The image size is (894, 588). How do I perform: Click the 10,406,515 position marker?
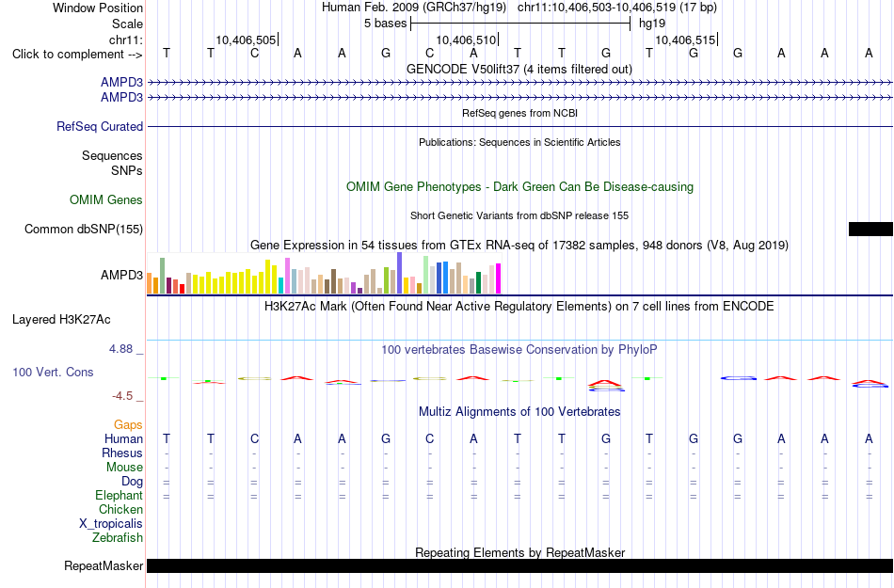(685, 40)
